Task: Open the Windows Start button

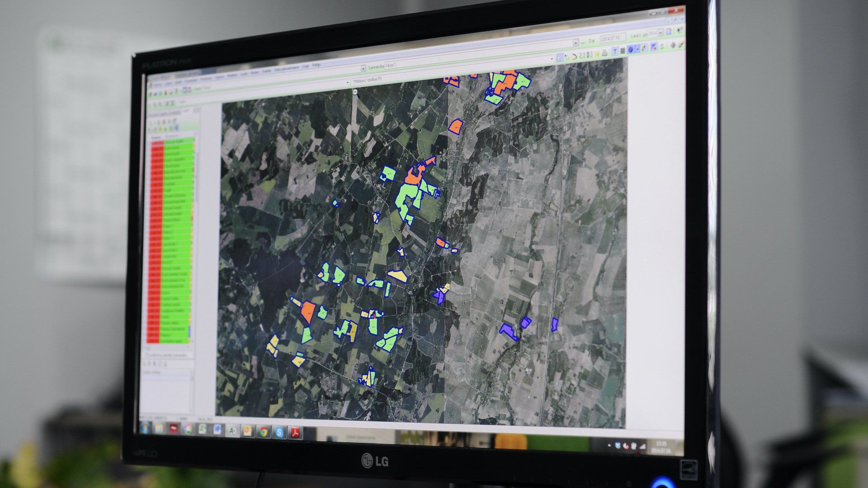Action: pos(146,427)
